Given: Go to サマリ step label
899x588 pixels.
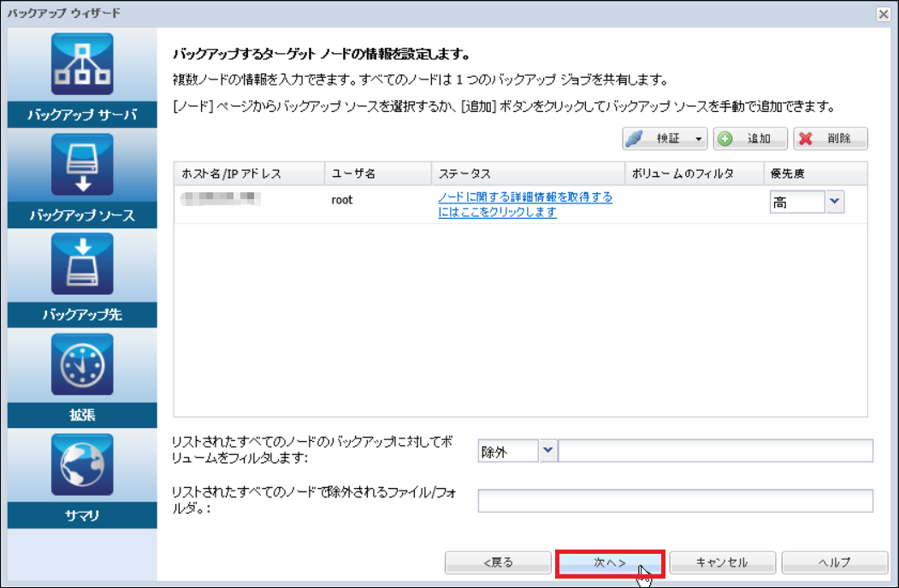Looking at the screenshot, I should [82, 515].
